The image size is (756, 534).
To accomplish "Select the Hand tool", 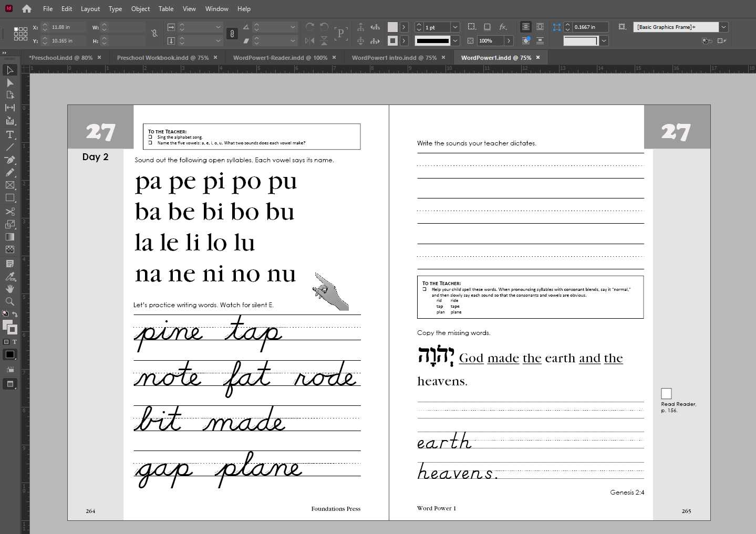I will tap(10, 289).
